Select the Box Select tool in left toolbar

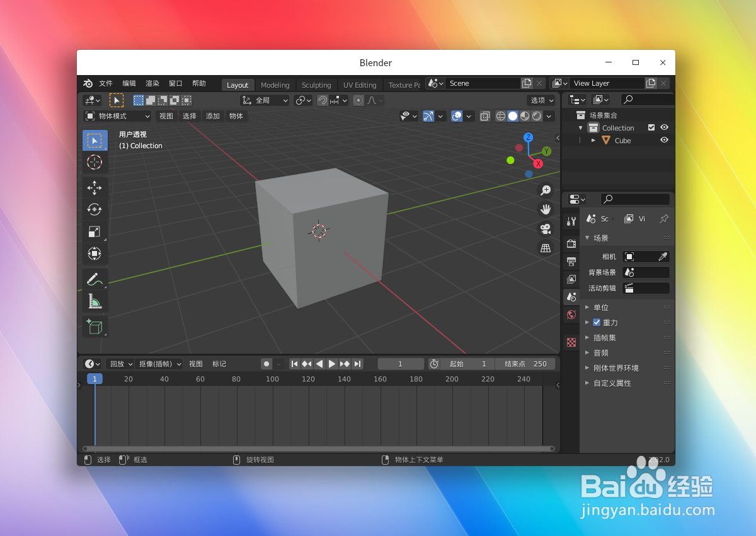[x=94, y=140]
